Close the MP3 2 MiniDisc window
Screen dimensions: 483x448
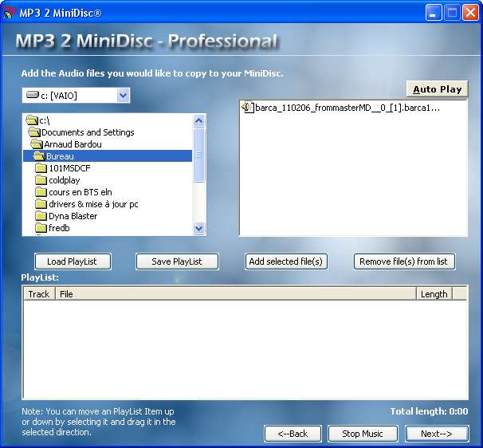click(x=470, y=13)
